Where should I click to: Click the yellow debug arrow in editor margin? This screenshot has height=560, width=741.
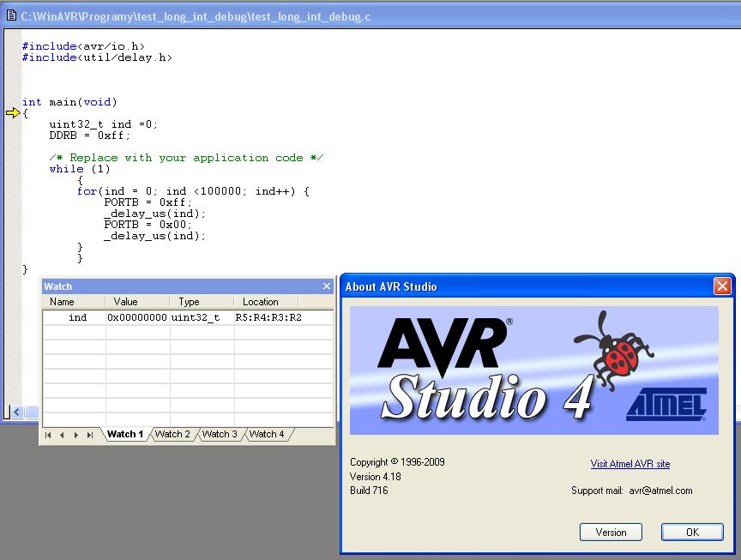pos(13,112)
